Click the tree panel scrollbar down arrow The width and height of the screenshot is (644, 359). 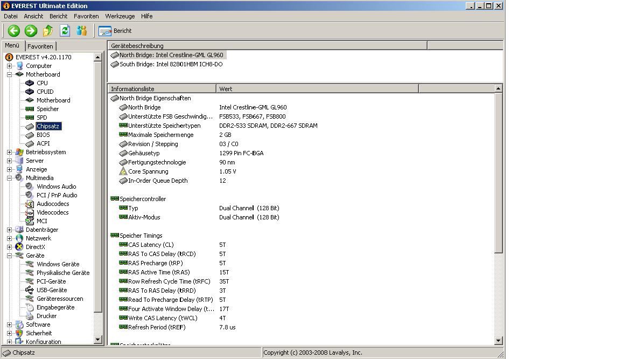[x=98, y=340]
